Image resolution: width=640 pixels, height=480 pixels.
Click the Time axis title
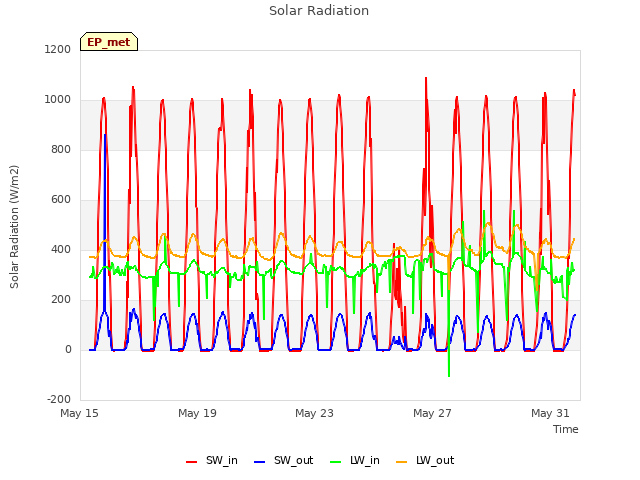coord(565,429)
